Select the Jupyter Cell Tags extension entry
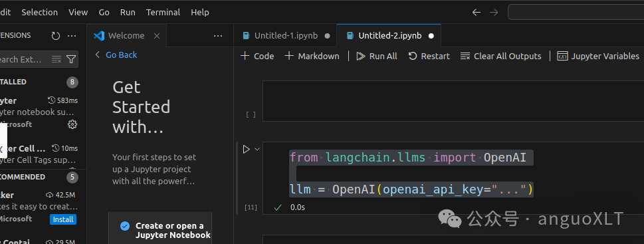The height and width of the screenshot is (244, 644). [39, 154]
